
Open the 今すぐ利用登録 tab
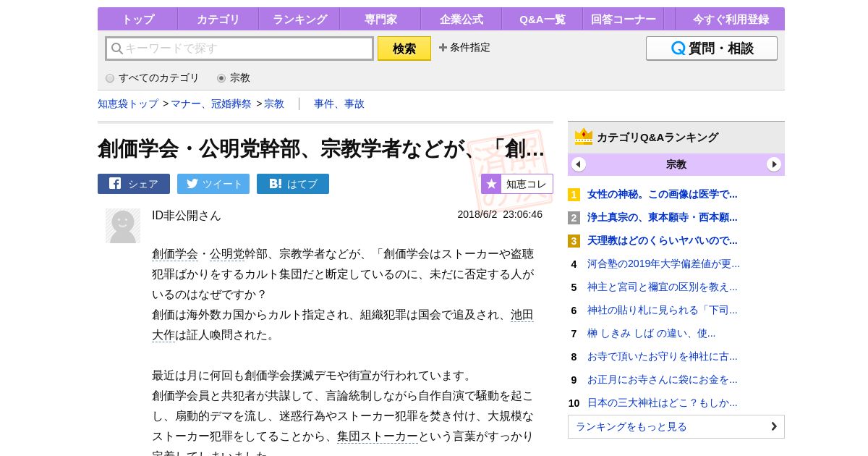pos(731,20)
